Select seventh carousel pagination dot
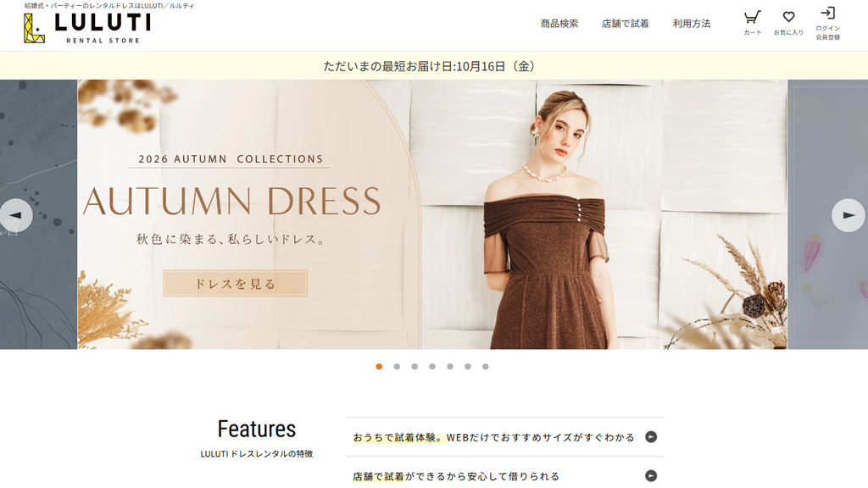The width and height of the screenshot is (868, 488). 486,366
